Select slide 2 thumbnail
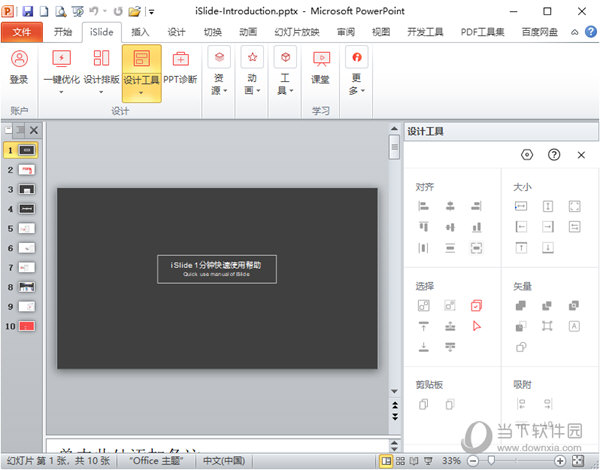Screen dimensions: 600x470 [x=27, y=170]
